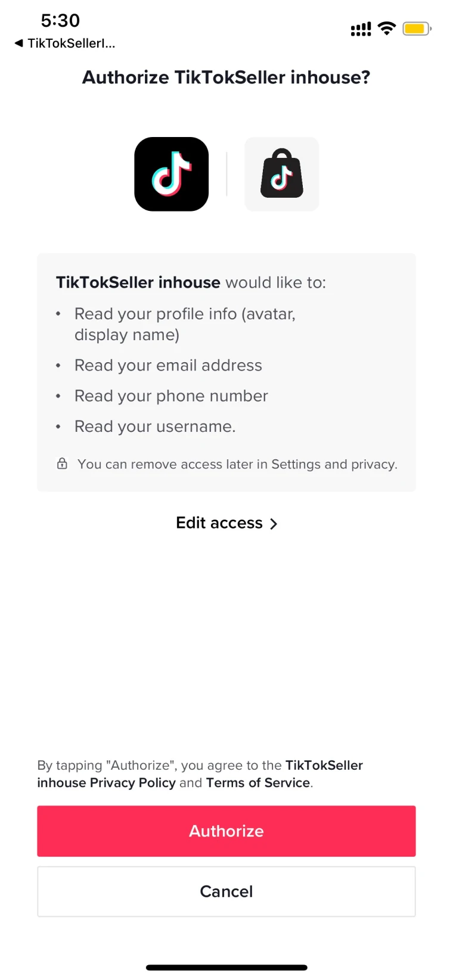Select the Read your email address permission

click(x=168, y=365)
